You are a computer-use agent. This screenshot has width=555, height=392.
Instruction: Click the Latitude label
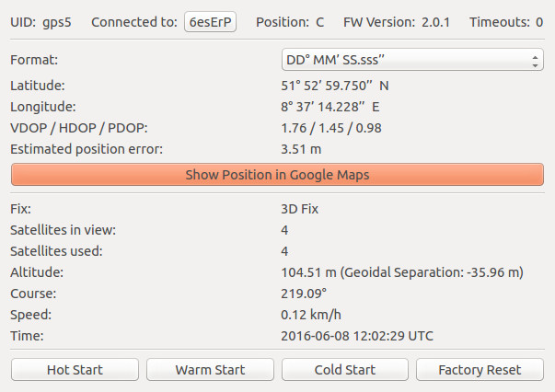pyautogui.click(x=38, y=86)
